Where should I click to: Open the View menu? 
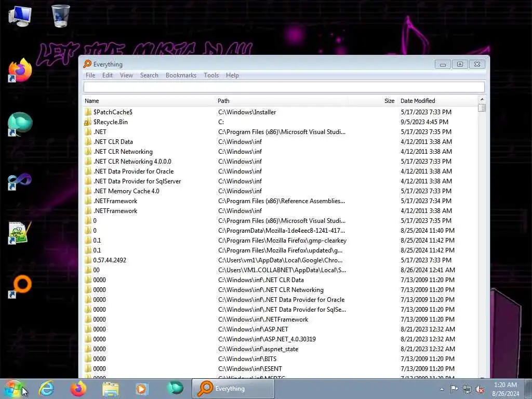(x=126, y=75)
